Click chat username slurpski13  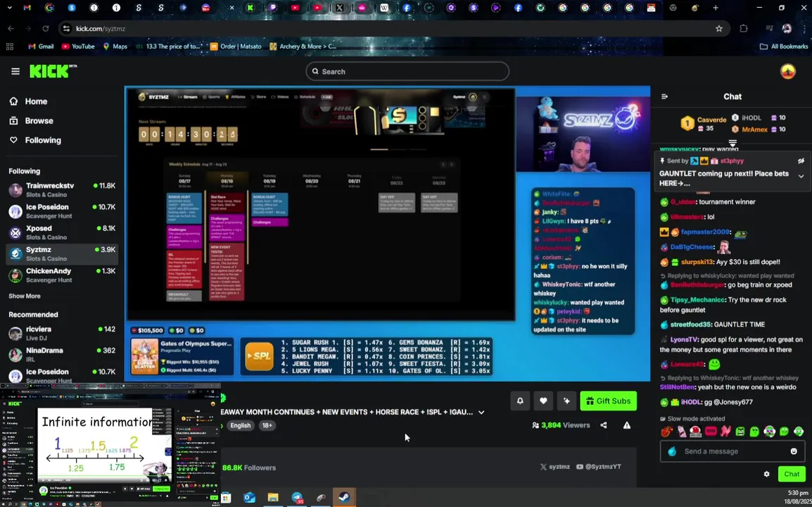pyautogui.click(x=697, y=263)
